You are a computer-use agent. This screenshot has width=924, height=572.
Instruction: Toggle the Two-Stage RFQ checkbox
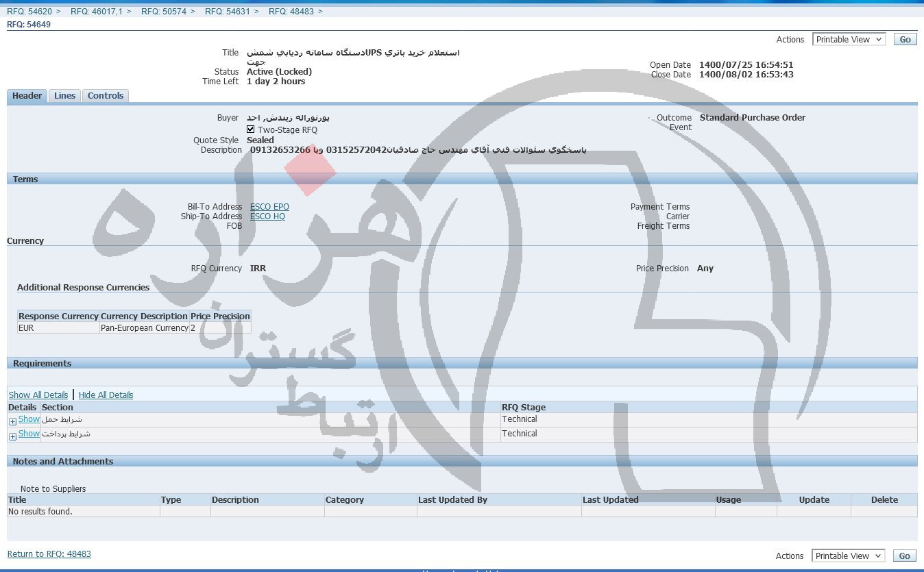click(x=251, y=129)
